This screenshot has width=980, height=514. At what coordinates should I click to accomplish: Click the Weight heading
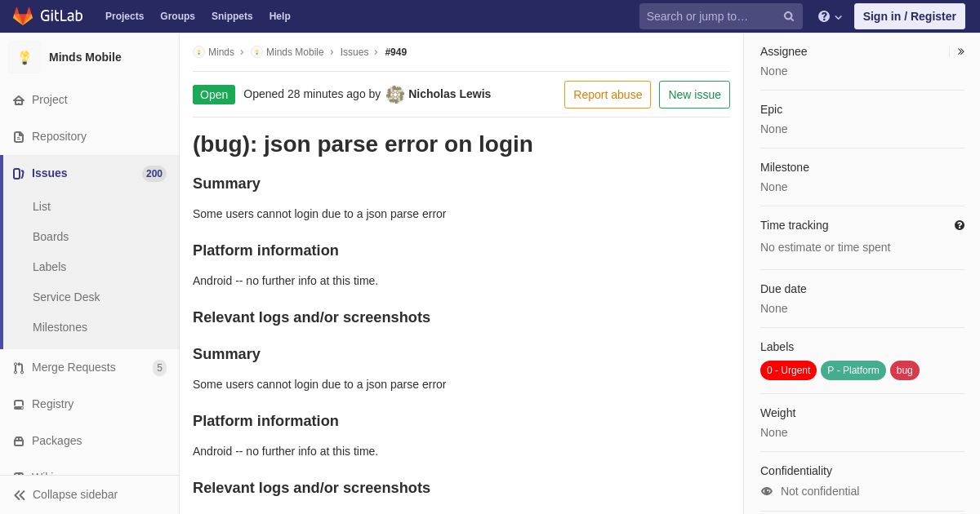(x=777, y=413)
